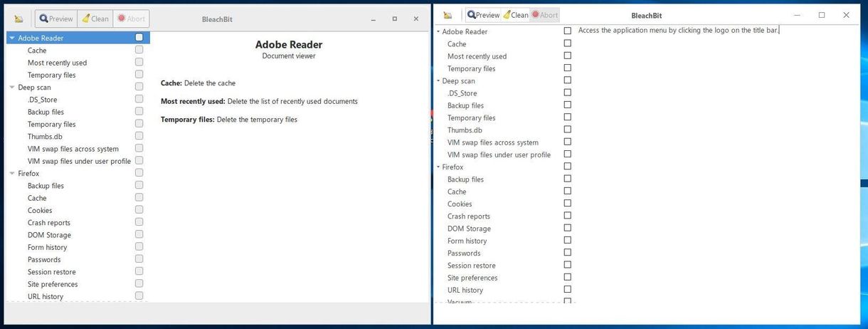
Task: Click Preview magnifier button in right window
Action: pyautogui.click(x=484, y=15)
